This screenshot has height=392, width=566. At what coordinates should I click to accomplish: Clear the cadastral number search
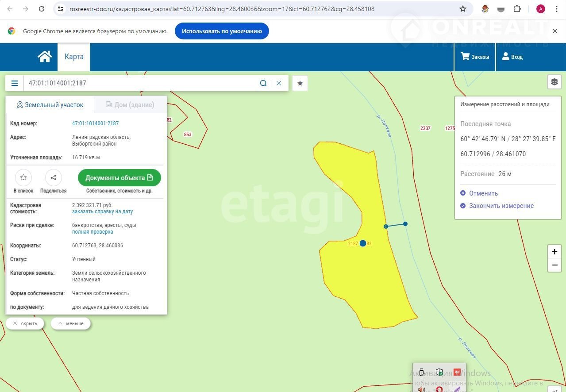click(x=279, y=83)
